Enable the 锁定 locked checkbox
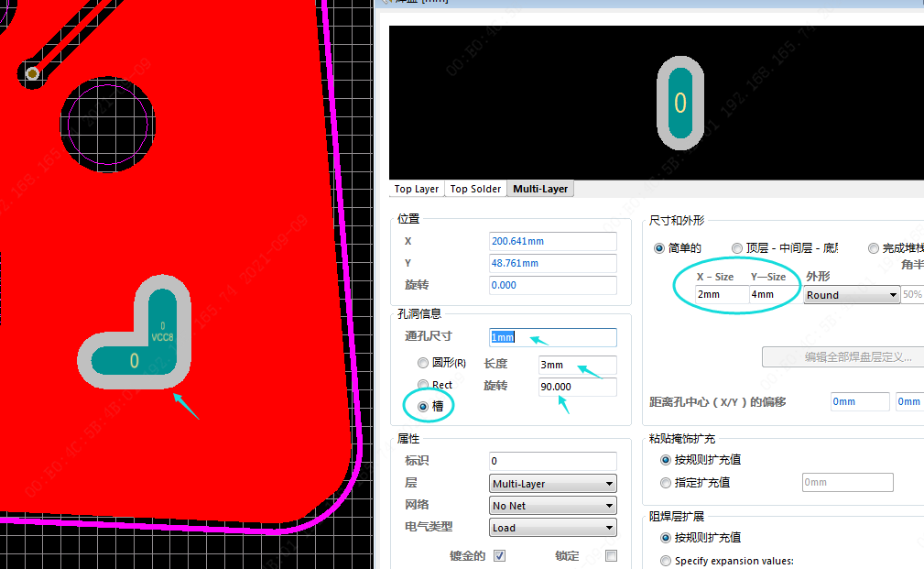This screenshot has height=569, width=924. [612, 556]
